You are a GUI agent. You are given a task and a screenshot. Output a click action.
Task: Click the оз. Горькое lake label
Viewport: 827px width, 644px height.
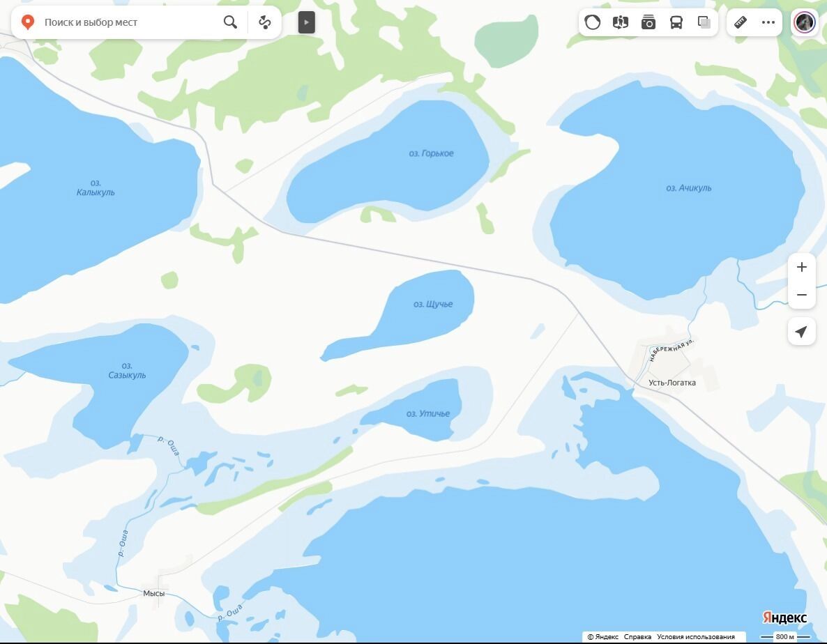coord(431,153)
